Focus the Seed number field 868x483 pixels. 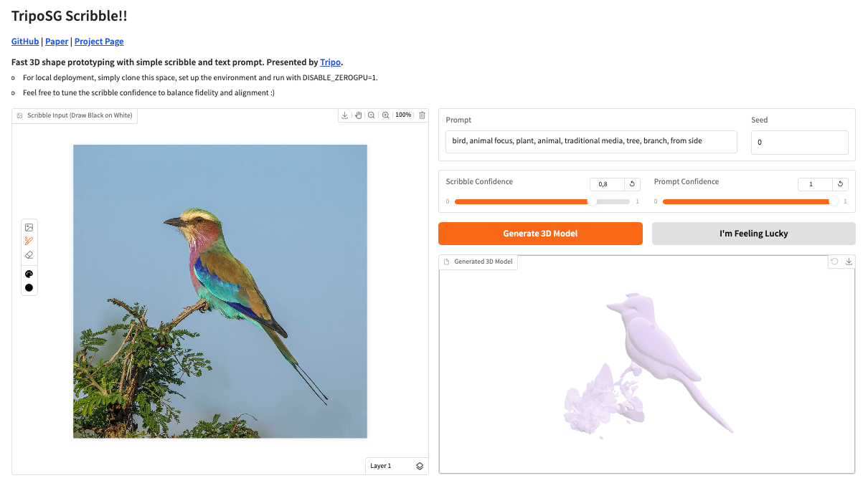click(x=799, y=142)
